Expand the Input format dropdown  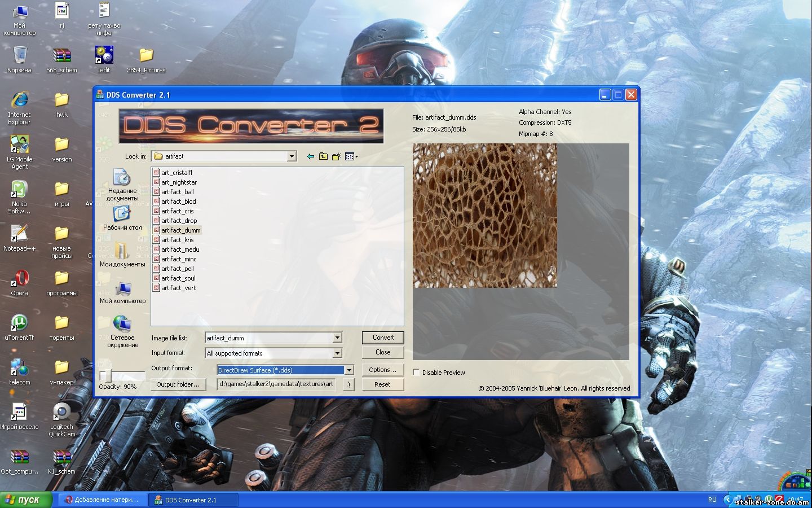(x=337, y=353)
